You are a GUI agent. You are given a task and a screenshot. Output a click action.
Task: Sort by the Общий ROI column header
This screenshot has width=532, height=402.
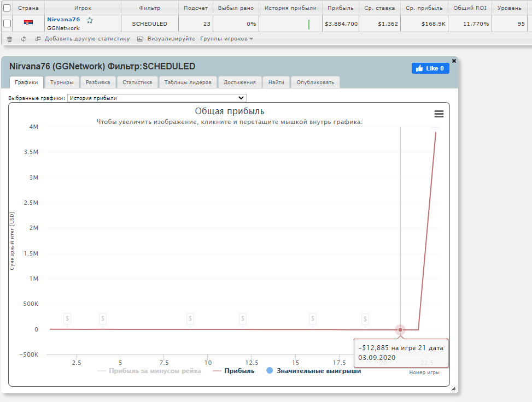coord(470,8)
